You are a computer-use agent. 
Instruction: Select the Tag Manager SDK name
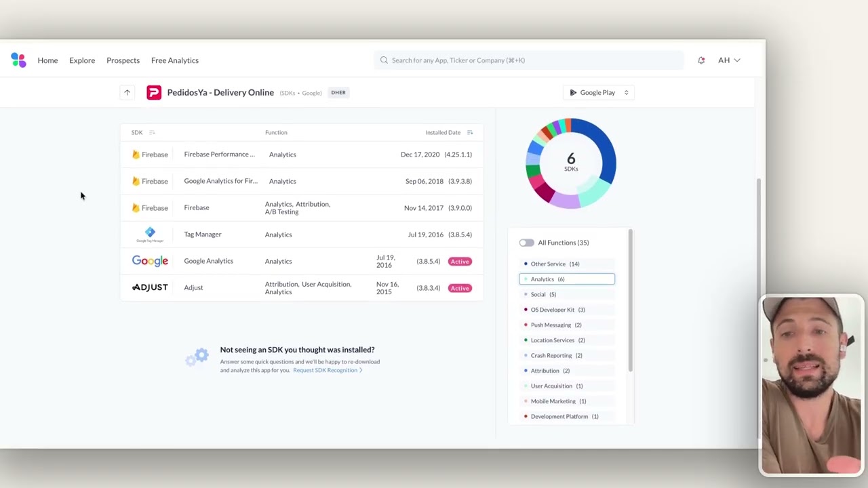tap(203, 235)
